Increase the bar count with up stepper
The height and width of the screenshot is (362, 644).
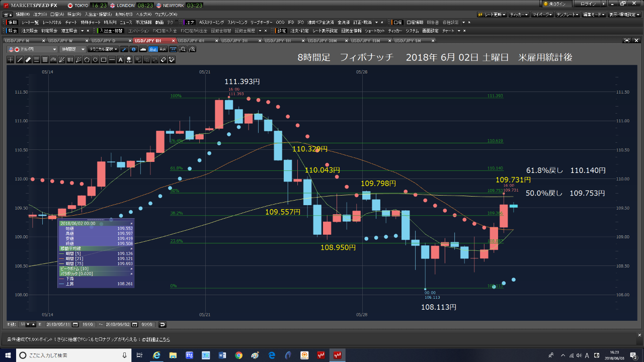(x=33, y=324)
